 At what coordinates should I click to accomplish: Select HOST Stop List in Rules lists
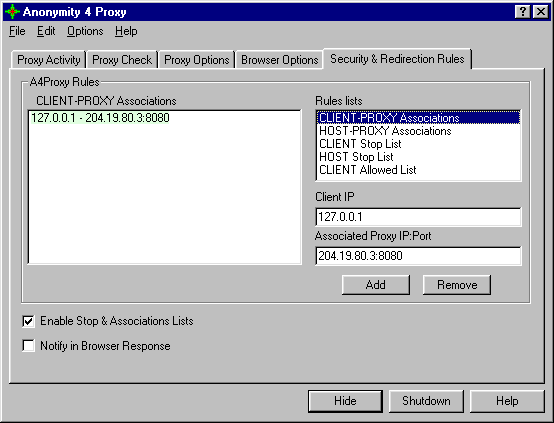(x=418, y=157)
